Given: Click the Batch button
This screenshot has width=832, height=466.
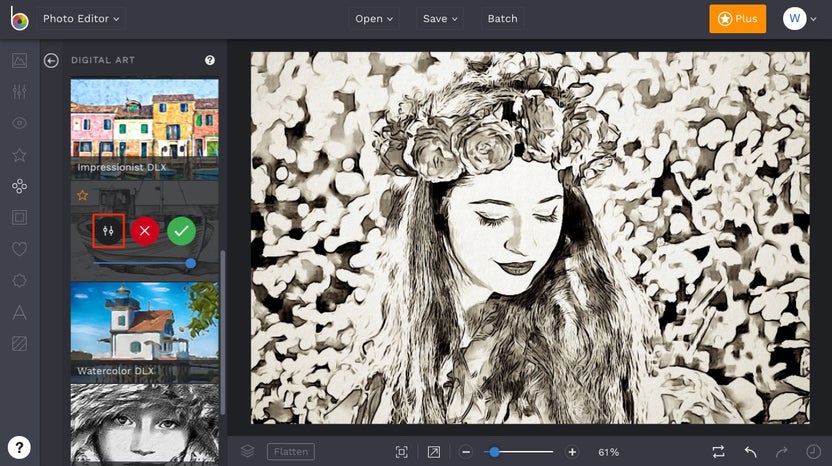Looking at the screenshot, I should pos(502,19).
